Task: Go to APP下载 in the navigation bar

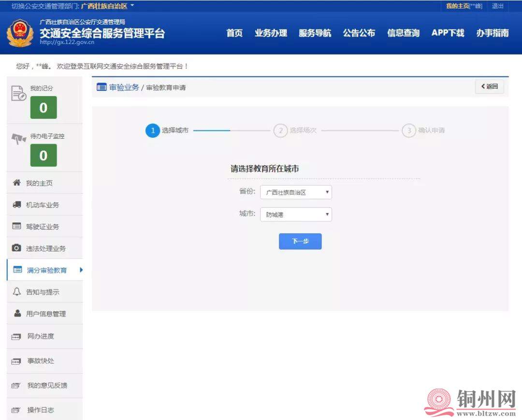Action: 448,33
